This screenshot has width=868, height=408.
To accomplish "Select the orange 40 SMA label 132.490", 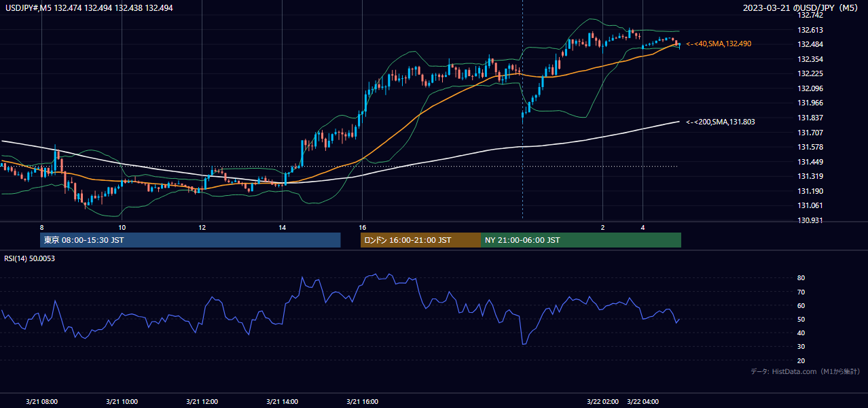I will click(719, 44).
